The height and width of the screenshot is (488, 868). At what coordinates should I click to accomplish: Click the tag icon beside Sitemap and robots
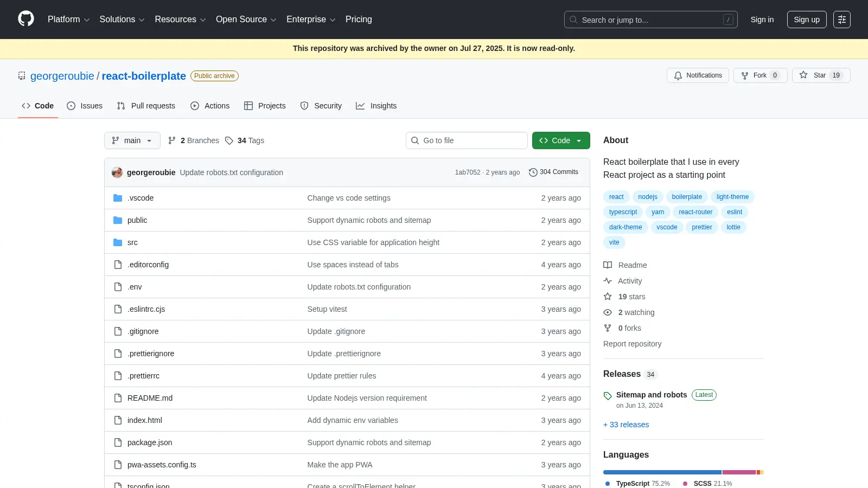(608, 396)
